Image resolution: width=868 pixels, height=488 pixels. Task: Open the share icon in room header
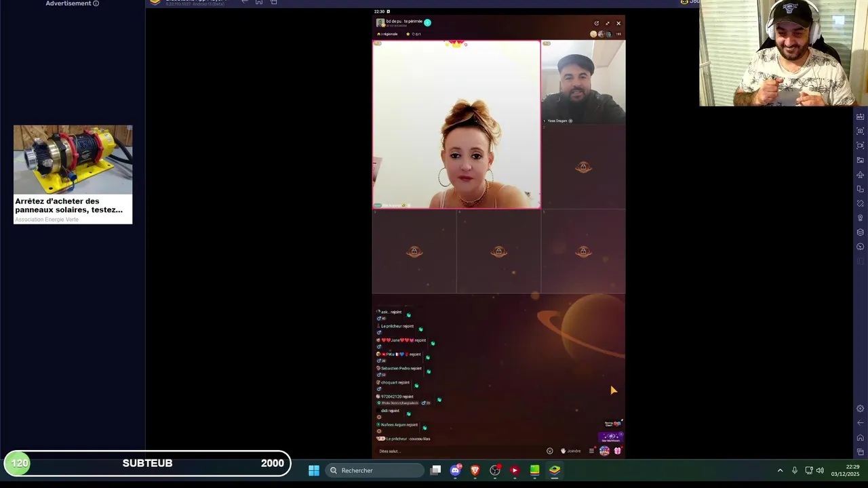click(x=597, y=24)
